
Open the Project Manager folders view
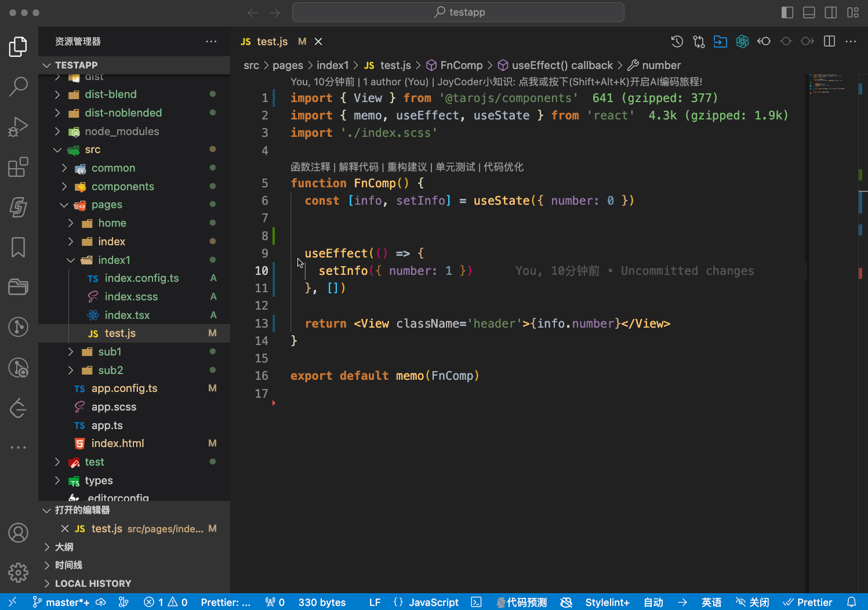pyautogui.click(x=19, y=287)
